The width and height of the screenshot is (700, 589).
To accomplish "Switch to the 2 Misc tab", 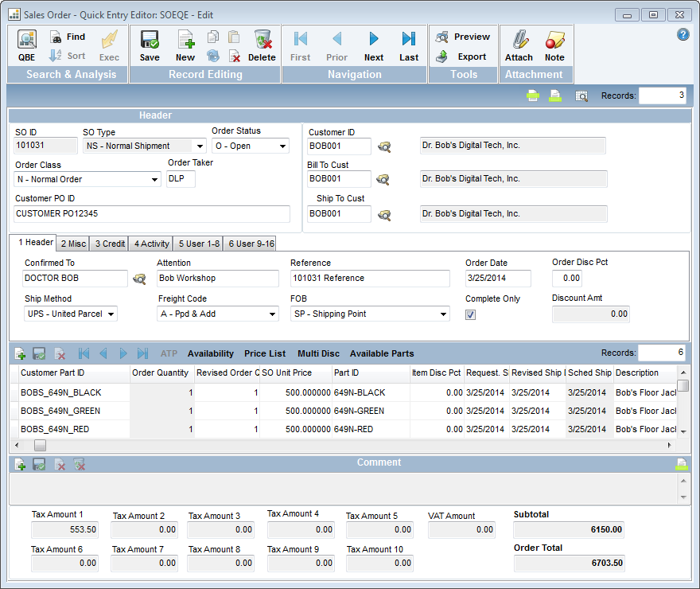I will 73,244.
